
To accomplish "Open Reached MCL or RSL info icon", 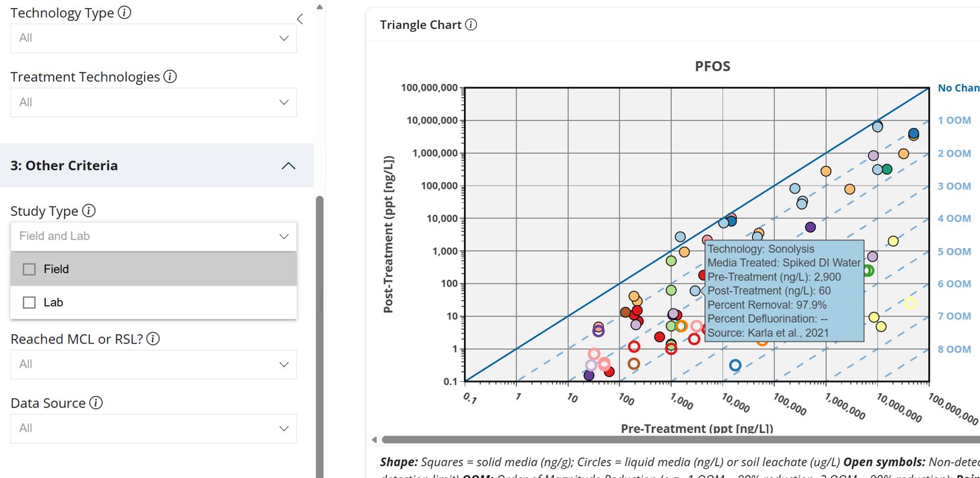I will (x=153, y=339).
